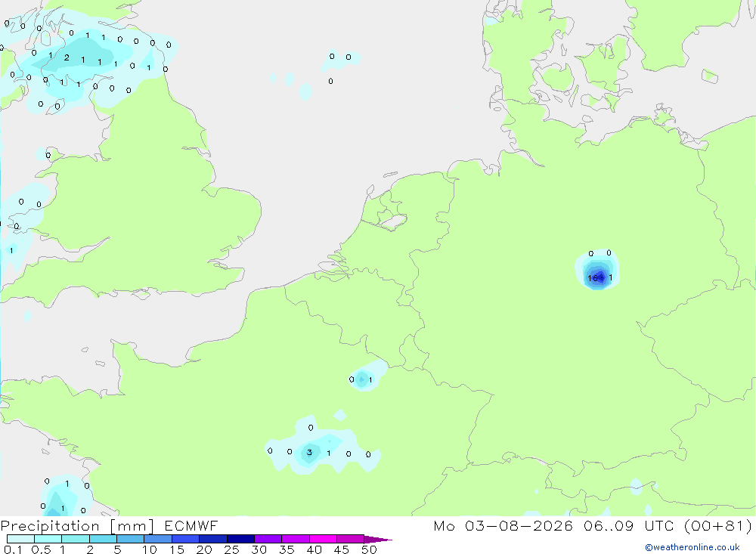756x554 pixels.
Task: Click the above-50 arrow tip of the legend
Action: (378, 539)
